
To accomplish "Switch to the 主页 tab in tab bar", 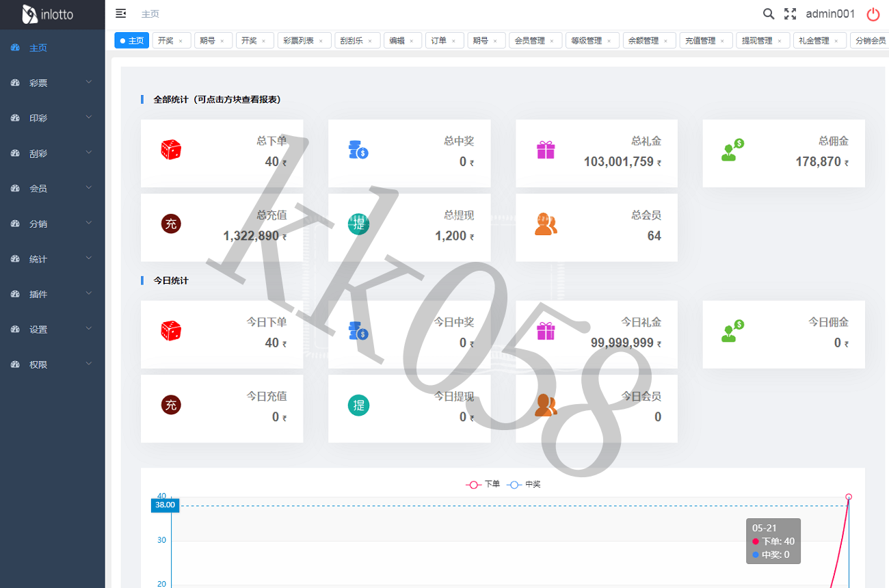I will click(132, 40).
